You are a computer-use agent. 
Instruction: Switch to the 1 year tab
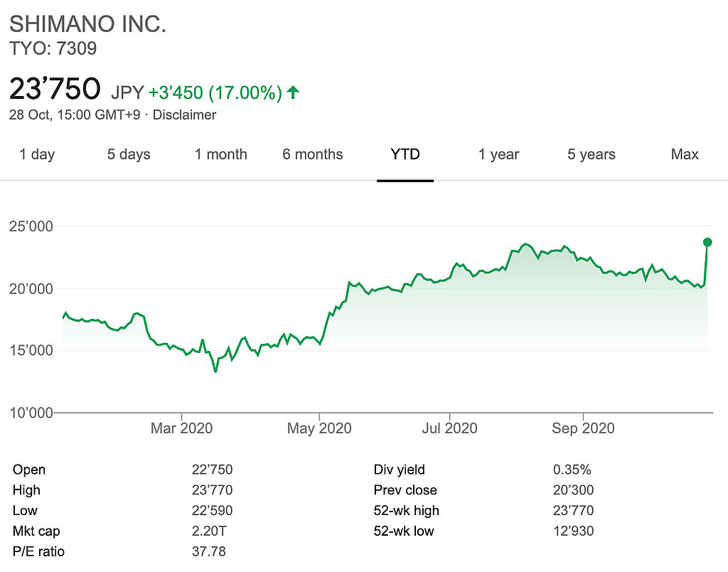[498, 154]
